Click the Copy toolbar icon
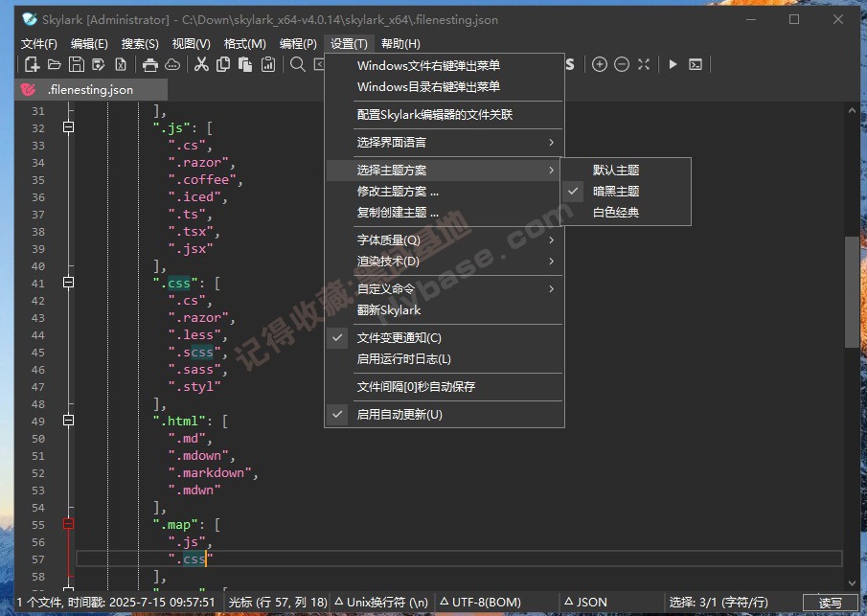 click(x=223, y=65)
